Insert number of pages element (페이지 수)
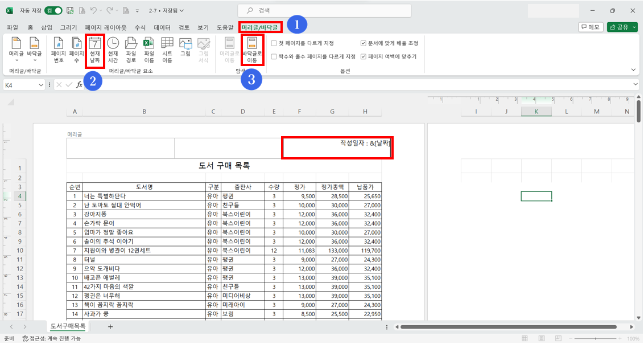Image resolution: width=644 pixels, height=344 pixels. coord(76,50)
